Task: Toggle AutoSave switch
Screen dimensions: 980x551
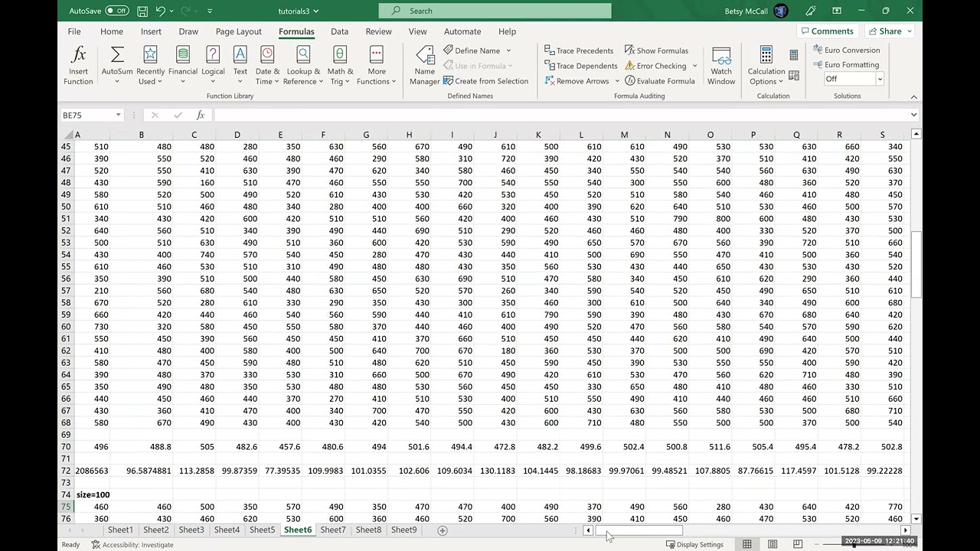Action: point(117,11)
